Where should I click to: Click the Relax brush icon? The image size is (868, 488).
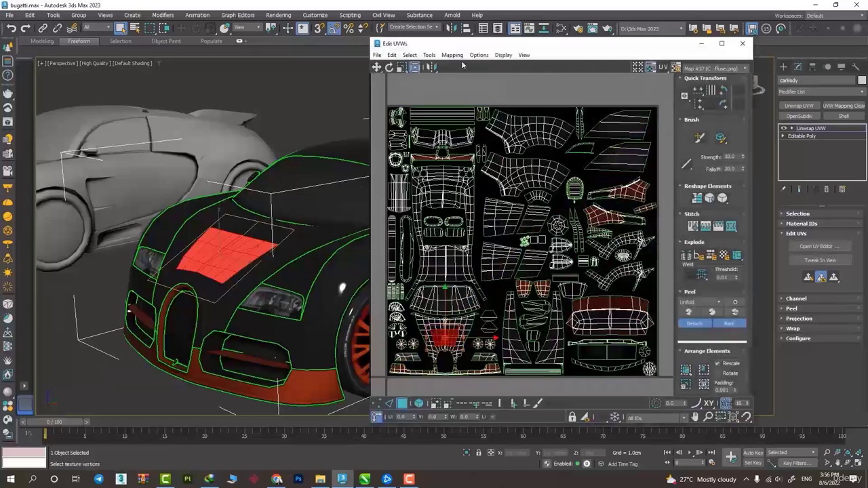point(720,138)
